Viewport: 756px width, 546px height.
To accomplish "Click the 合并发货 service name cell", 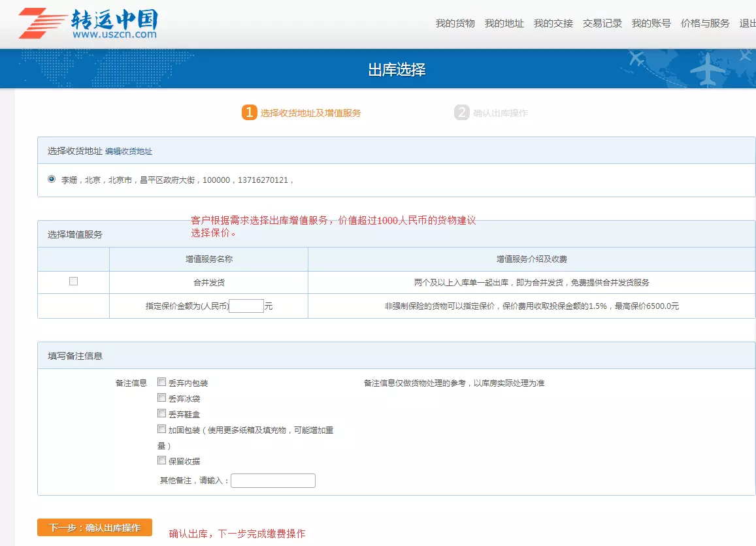I will click(x=209, y=282).
